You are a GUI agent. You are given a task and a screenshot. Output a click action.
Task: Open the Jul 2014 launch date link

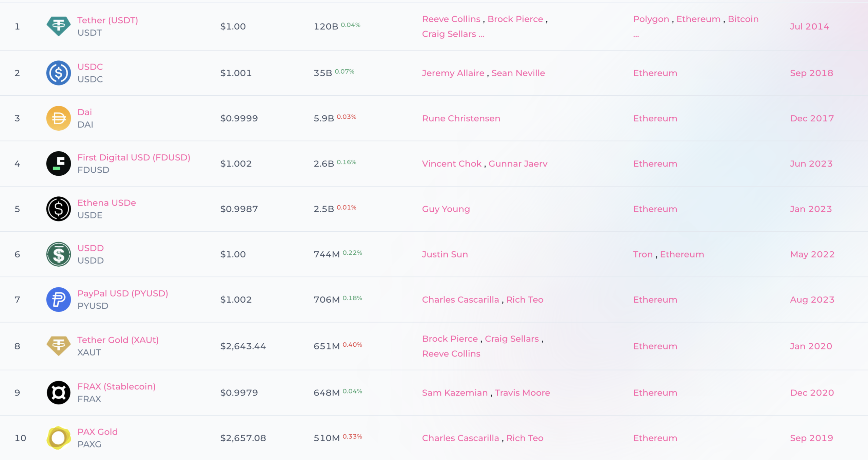(810, 26)
